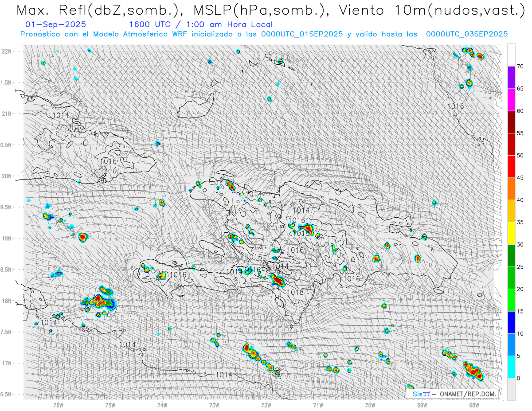
Task: Click the 55 label on the color scale
Action: coord(520,133)
